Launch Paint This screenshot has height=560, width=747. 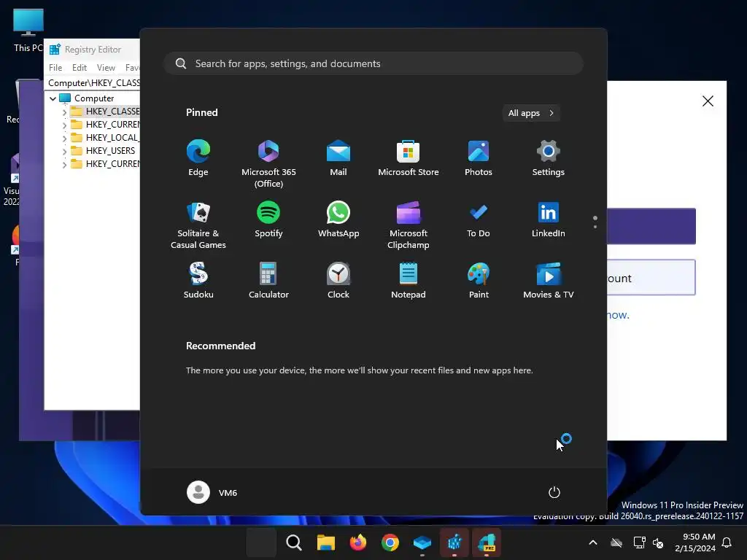click(x=479, y=281)
